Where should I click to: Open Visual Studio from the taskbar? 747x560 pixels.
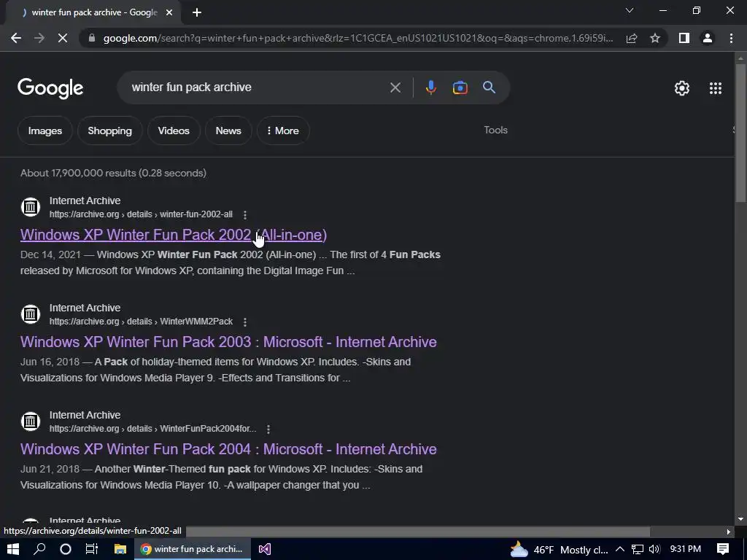coord(265,549)
